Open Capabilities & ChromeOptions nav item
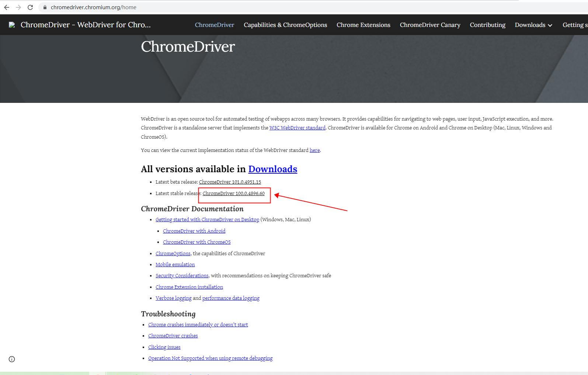The width and height of the screenshot is (588, 375). point(285,25)
